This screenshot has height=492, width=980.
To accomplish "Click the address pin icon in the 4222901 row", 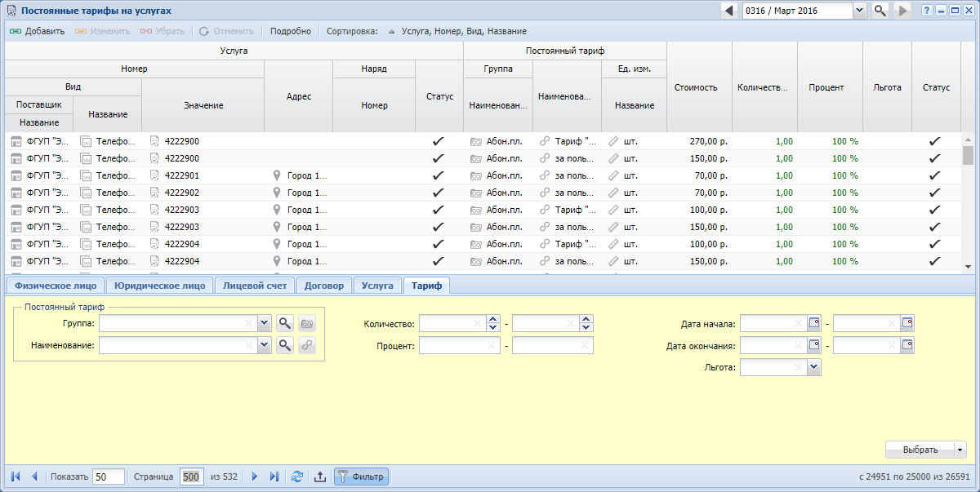I will pyautogui.click(x=277, y=175).
